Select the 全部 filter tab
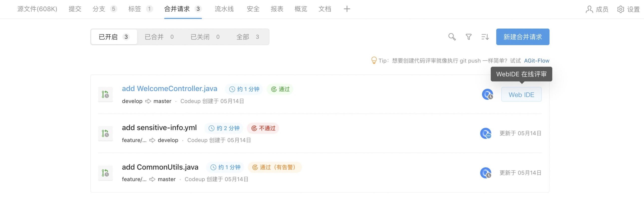This screenshot has width=644, height=208. point(248,37)
